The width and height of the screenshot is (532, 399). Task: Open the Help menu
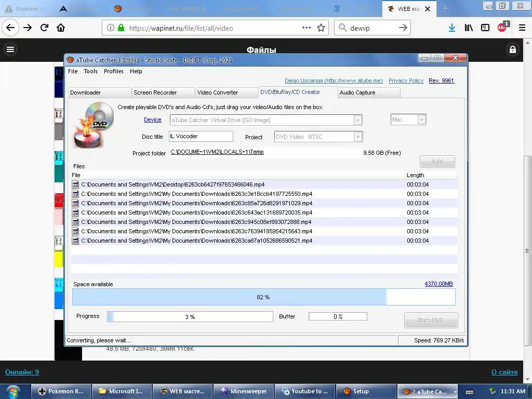(x=136, y=71)
